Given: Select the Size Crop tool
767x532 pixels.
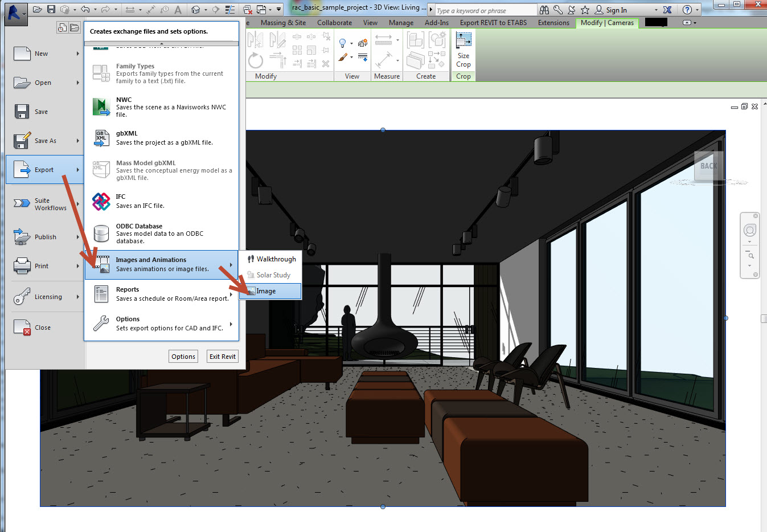Looking at the screenshot, I should 463,51.
